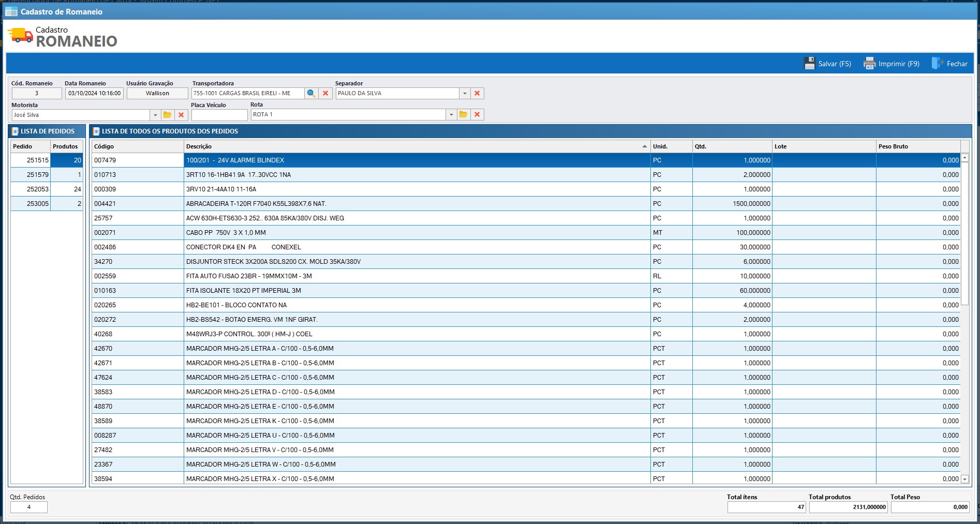Open Motorista folder lookup icon

(167, 115)
